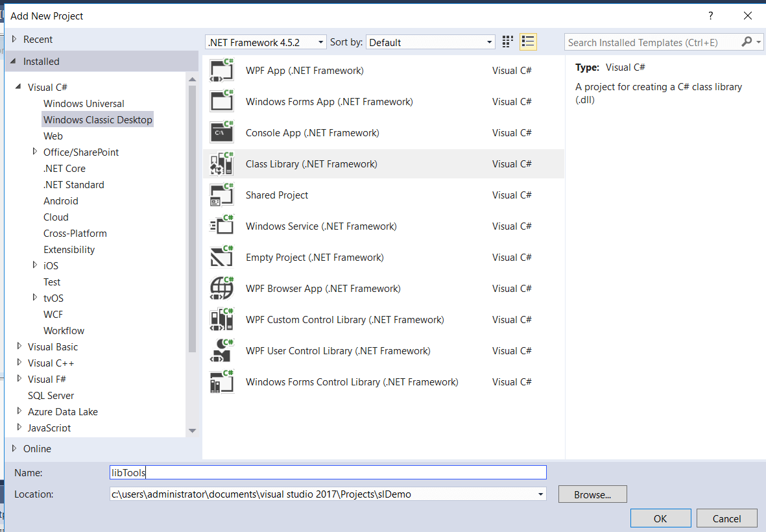
Task: Select the Cloud category
Action: 56,217
